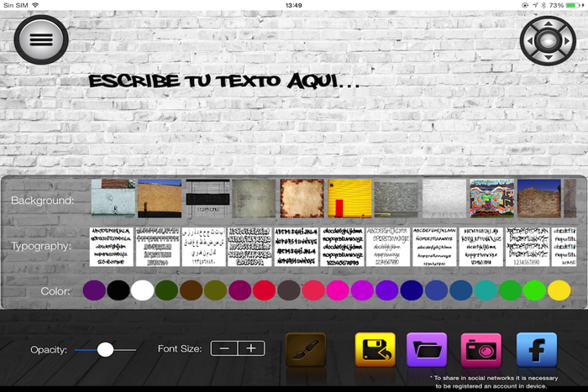Select the tenth scratchy typography sample with 1234567890

[x=528, y=247]
